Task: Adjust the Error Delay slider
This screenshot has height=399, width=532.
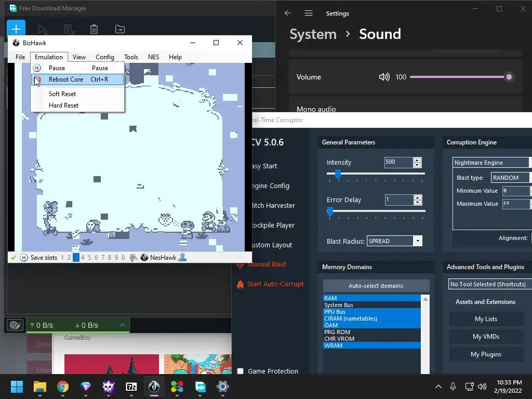Action: 376,211
